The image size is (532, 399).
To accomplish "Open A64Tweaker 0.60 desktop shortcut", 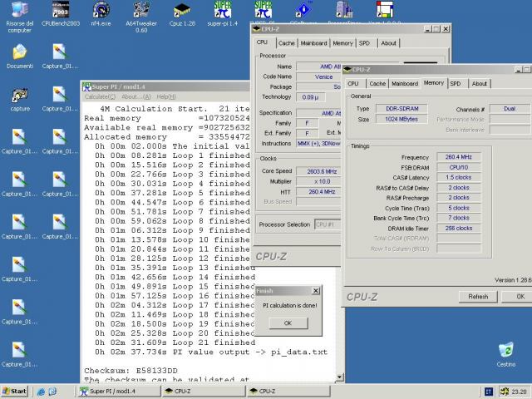I will tap(141, 17).
